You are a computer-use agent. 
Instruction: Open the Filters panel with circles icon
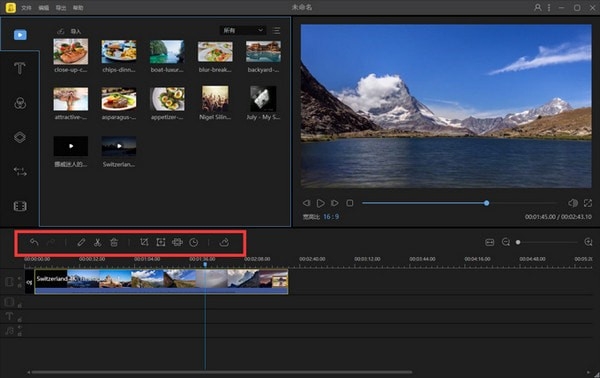pyautogui.click(x=20, y=103)
